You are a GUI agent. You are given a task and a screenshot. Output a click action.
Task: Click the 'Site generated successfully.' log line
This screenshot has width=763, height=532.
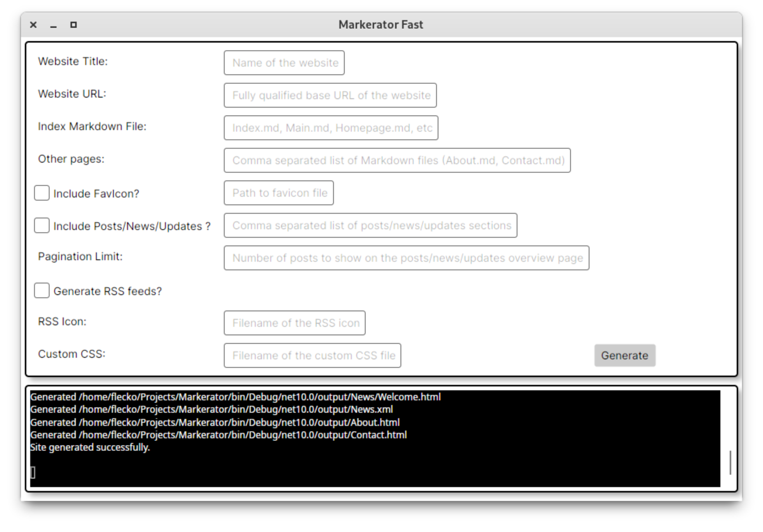click(90, 448)
